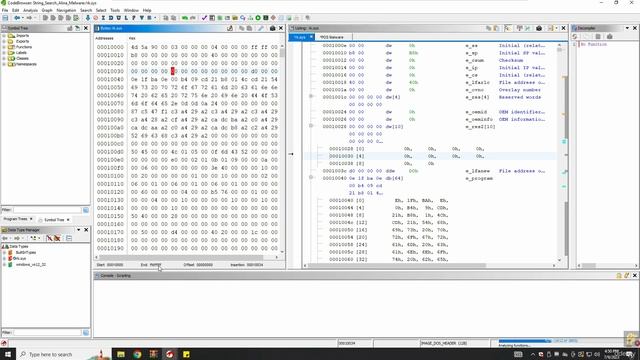The width and height of the screenshot is (640, 360).
Task: Click Data Type Manager back arrow
Action: pyautogui.click(x=5, y=238)
